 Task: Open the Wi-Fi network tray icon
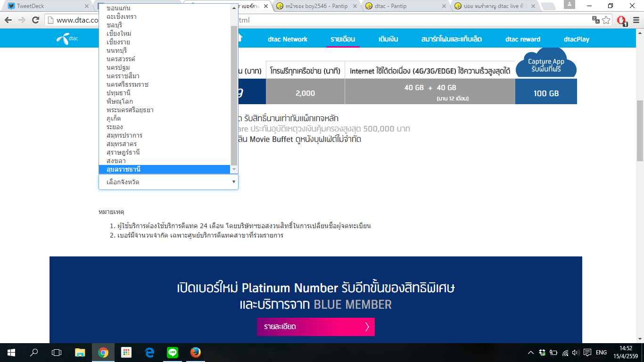click(x=565, y=352)
